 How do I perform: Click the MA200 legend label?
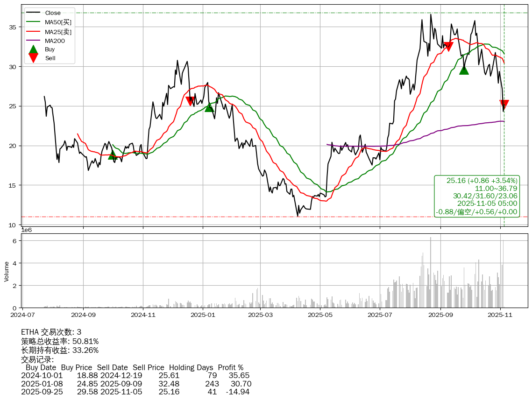pyautogui.click(x=55, y=41)
